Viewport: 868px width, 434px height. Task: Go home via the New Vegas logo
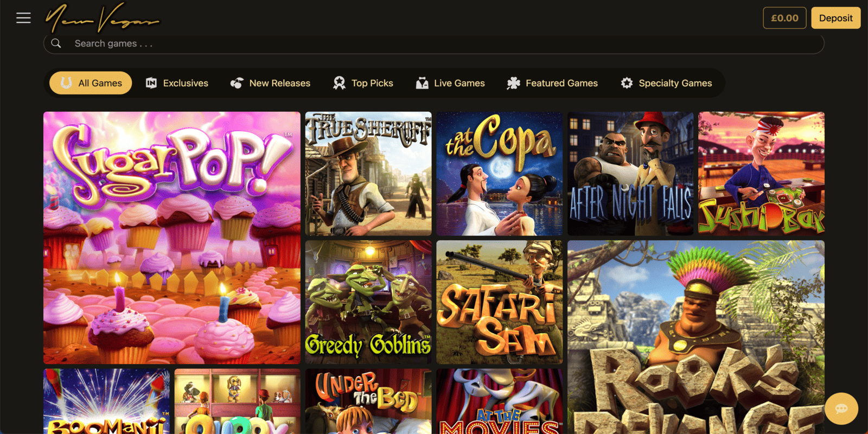pyautogui.click(x=102, y=18)
